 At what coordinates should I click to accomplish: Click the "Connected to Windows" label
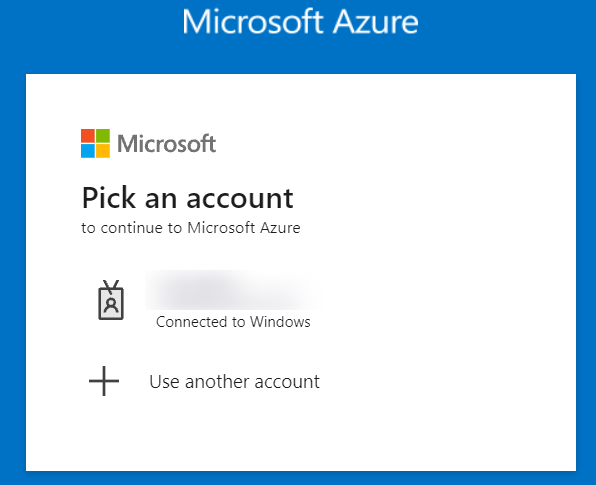[233, 322]
